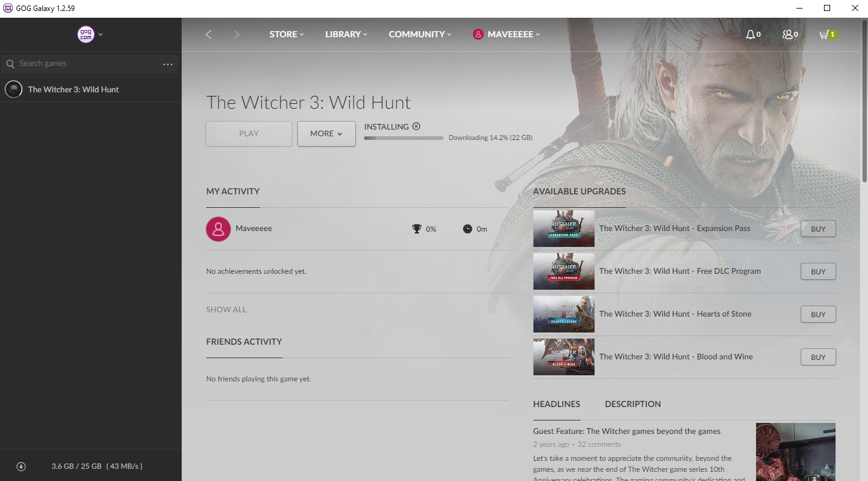868x481 pixels.
Task: Open the MORE dropdown button
Action: pos(326,134)
